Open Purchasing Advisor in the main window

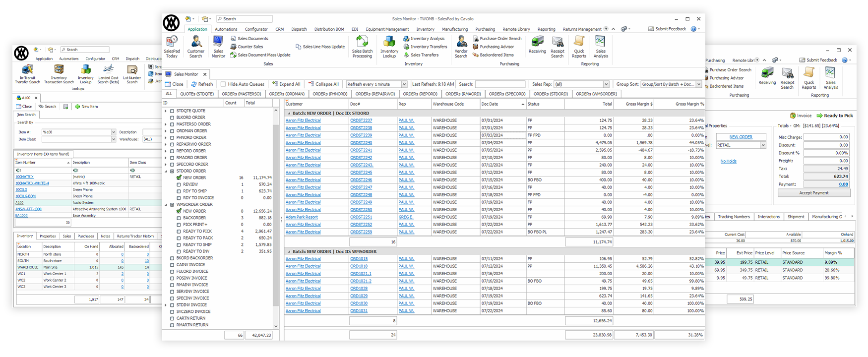pyautogui.click(x=493, y=47)
